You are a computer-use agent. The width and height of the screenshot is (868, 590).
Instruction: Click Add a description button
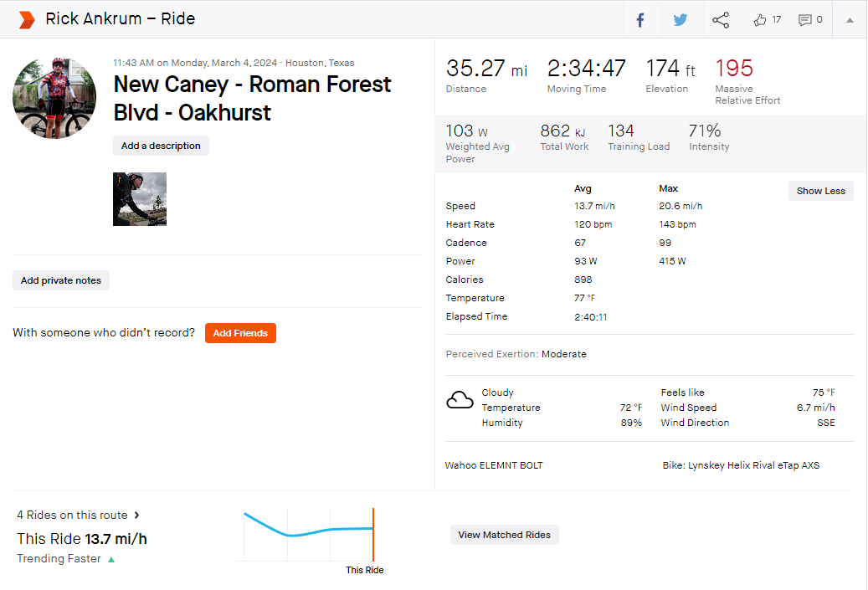click(x=161, y=146)
